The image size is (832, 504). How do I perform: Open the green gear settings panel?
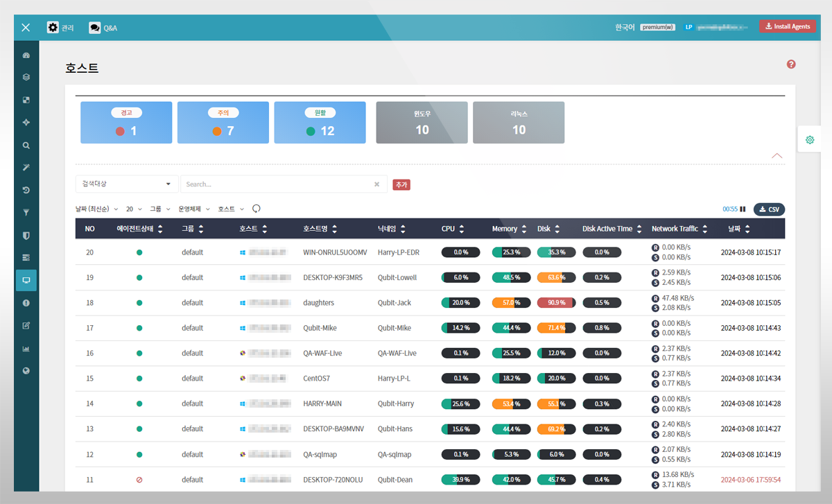[x=809, y=140]
